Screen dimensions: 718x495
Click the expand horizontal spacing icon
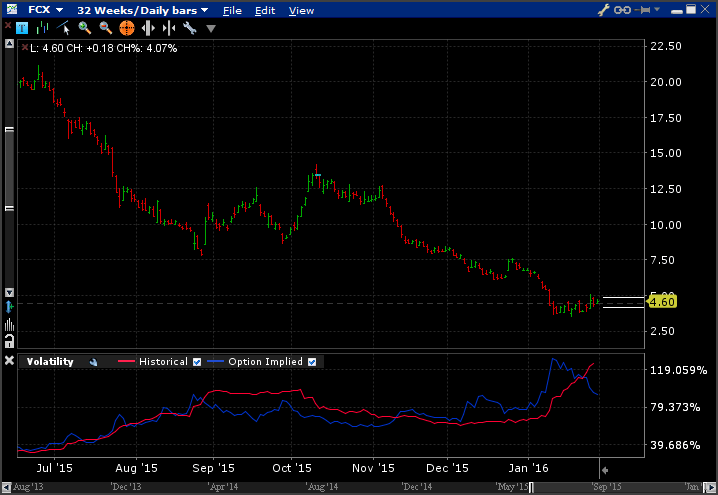pos(148,28)
